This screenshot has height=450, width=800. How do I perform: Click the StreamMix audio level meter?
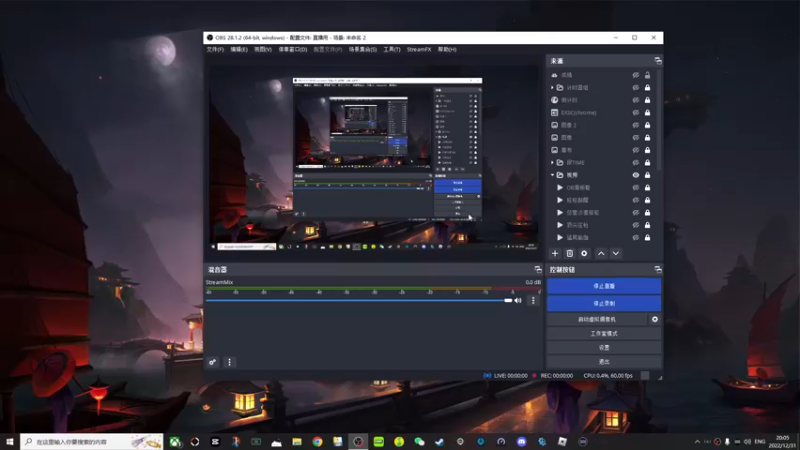(x=373, y=289)
